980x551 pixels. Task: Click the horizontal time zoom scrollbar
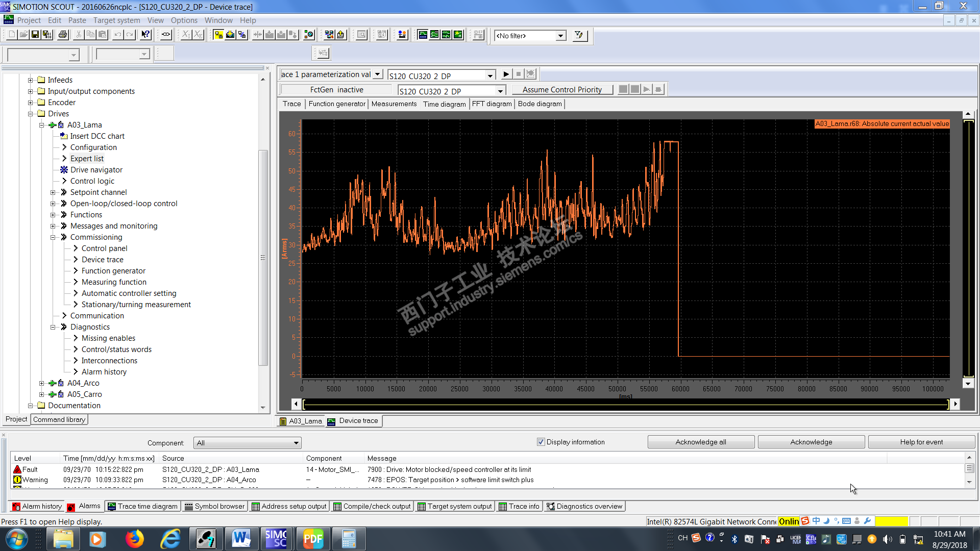tap(625, 404)
